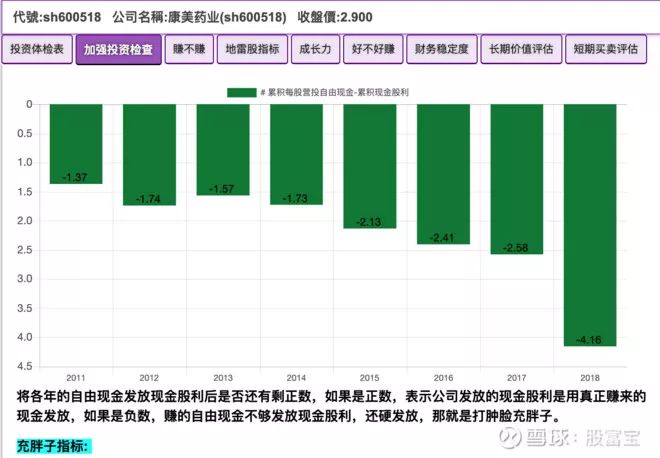Screen dimensions: 660x458
Task: Select the 2018 bar showing -4.16
Action: point(590,225)
